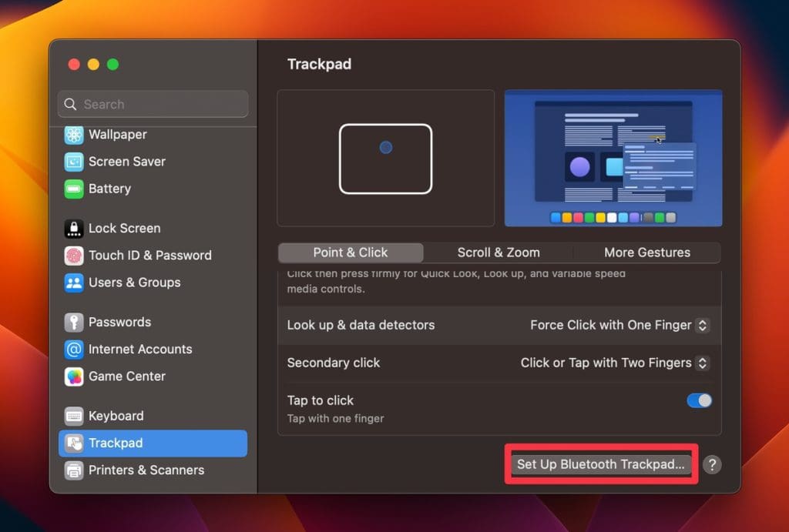Click Set Up Bluetooth Trackpad button

pos(601,464)
